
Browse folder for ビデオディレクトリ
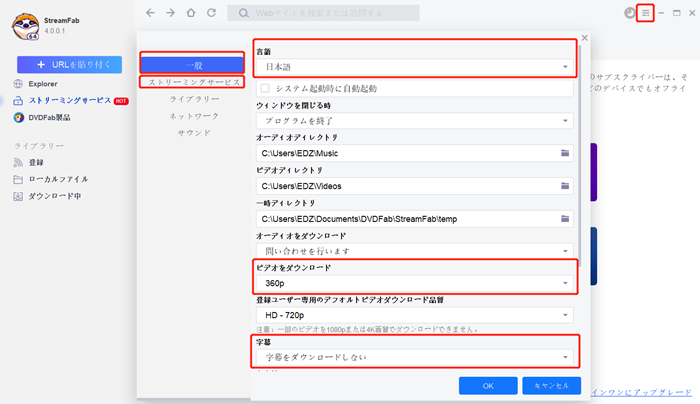(x=565, y=186)
